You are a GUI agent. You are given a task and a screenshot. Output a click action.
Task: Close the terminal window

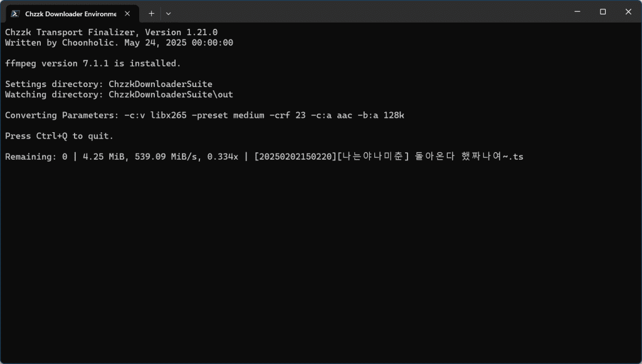[x=628, y=11]
